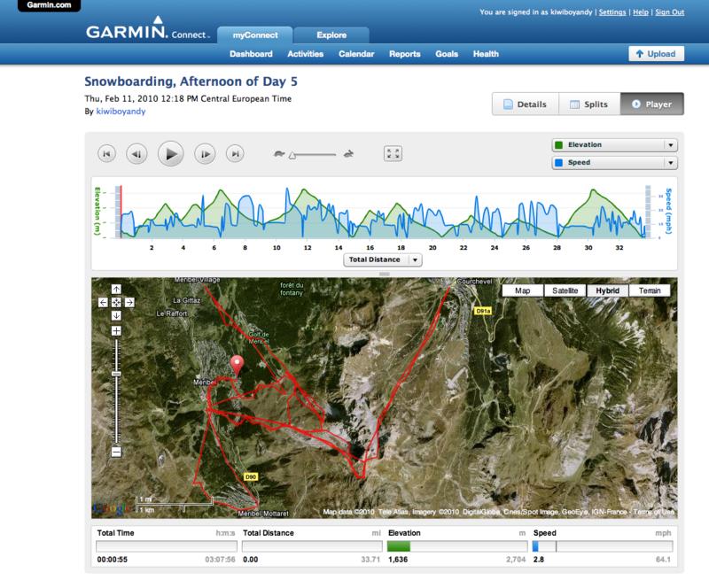This screenshot has height=588, width=709.
Task: Open the Splits tab
Action: coord(588,104)
